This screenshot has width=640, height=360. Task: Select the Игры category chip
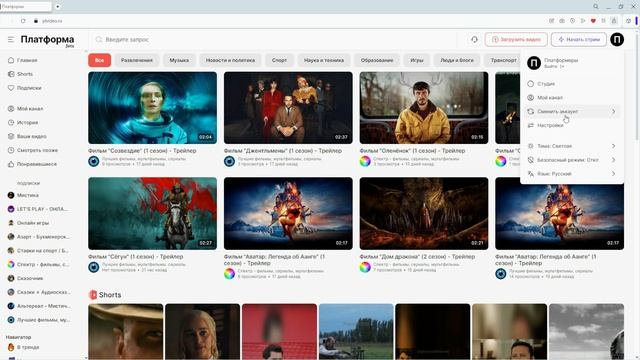pyautogui.click(x=417, y=60)
